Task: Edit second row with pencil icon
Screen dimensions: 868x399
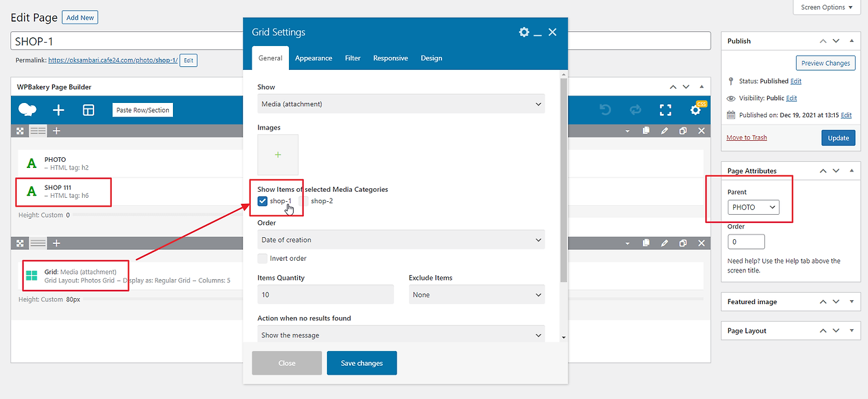Action: point(665,243)
